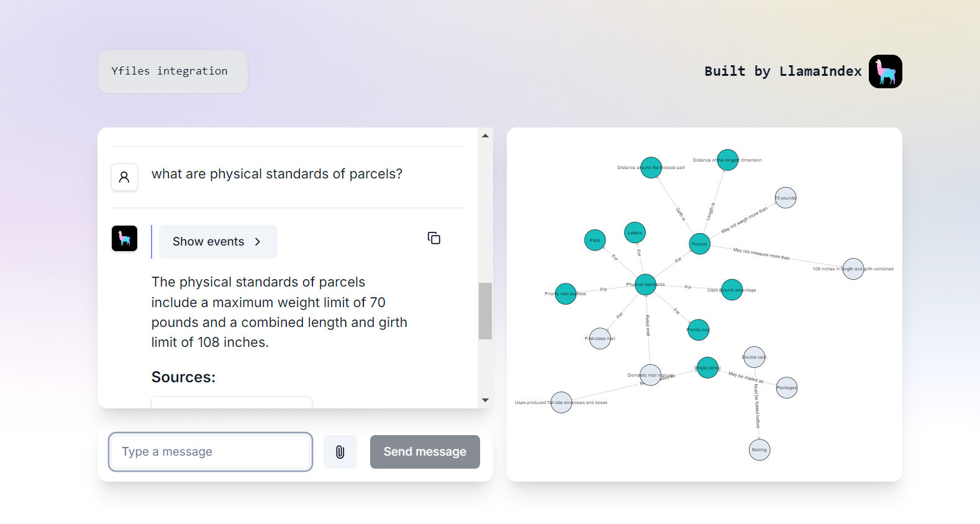Image resolution: width=980 pixels, height=524 pixels.
Task: Click the scroll-down arrow of the chat panel
Action: tap(485, 400)
